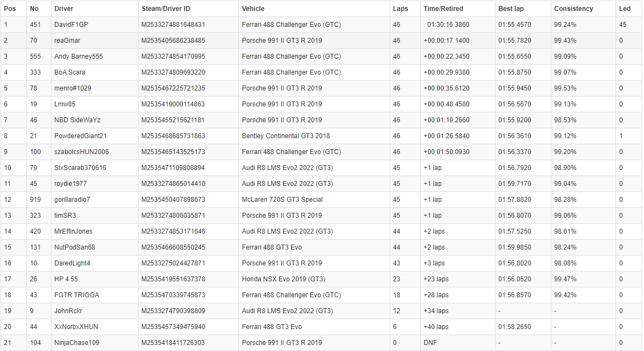Click the Time/Retired column header
644x351 pixels.
tap(443, 9)
